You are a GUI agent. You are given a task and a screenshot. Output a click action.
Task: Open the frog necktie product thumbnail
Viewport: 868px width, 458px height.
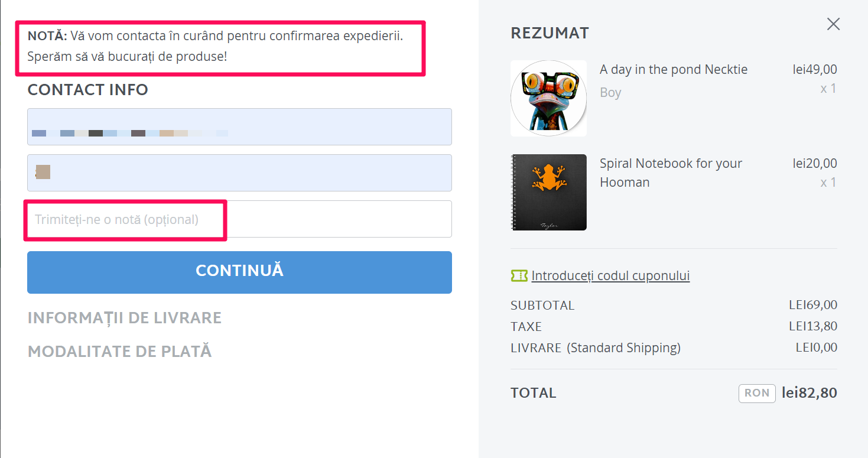pyautogui.click(x=548, y=98)
